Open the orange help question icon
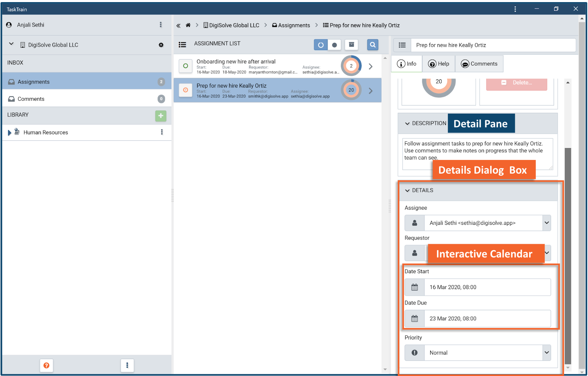The width and height of the screenshot is (588, 376). pos(46,365)
